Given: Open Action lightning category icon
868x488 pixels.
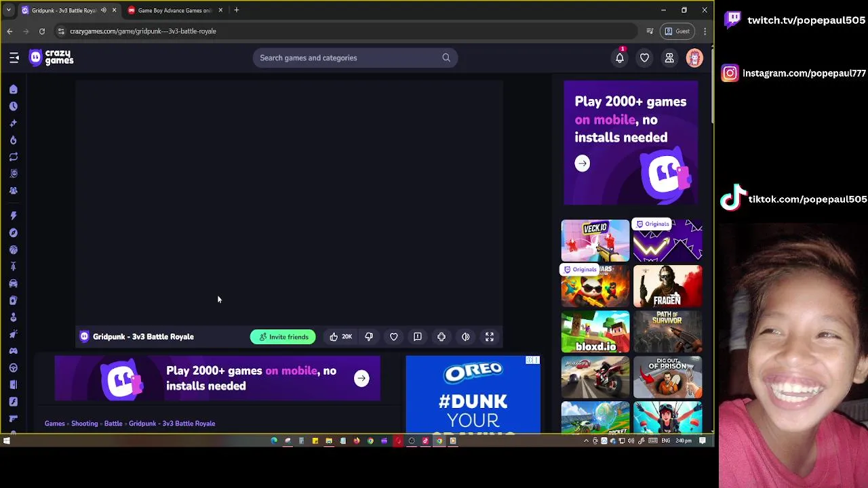Looking at the screenshot, I should pos(13,216).
